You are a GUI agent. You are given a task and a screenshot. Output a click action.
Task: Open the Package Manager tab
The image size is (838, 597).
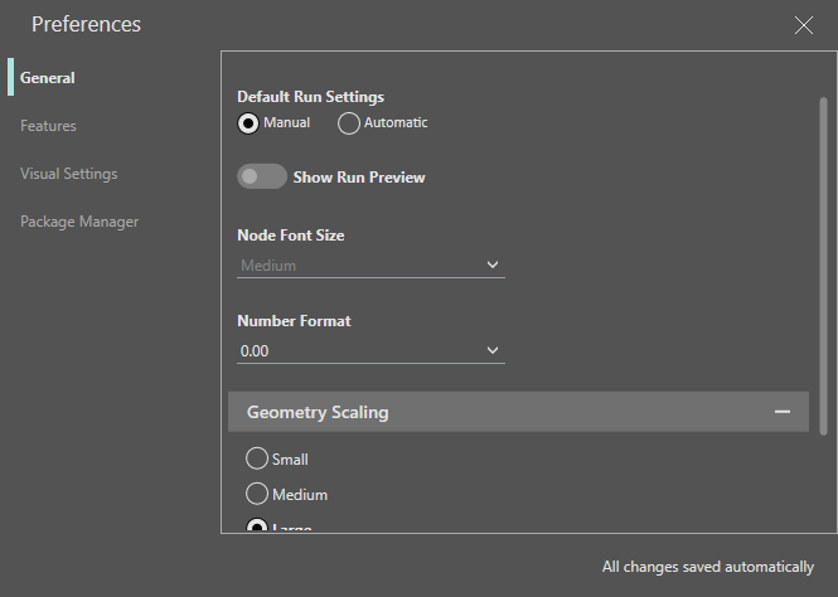(x=80, y=222)
